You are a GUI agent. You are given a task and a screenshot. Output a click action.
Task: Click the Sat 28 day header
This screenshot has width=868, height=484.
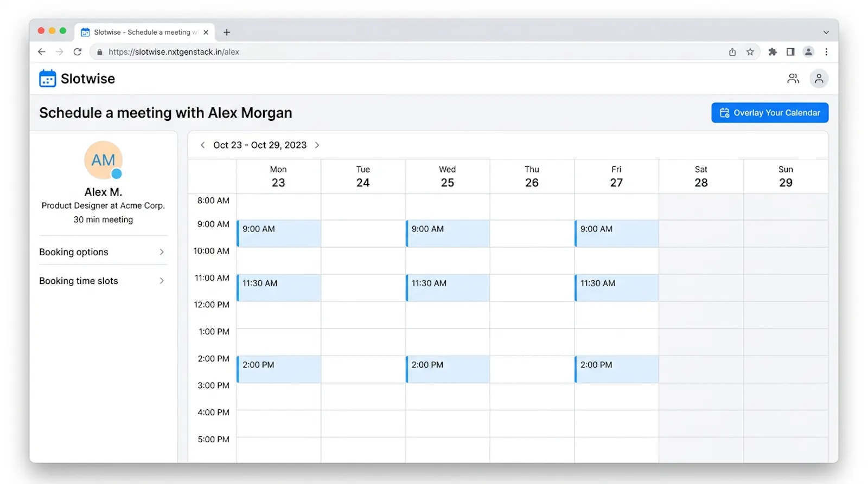pyautogui.click(x=701, y=177)
